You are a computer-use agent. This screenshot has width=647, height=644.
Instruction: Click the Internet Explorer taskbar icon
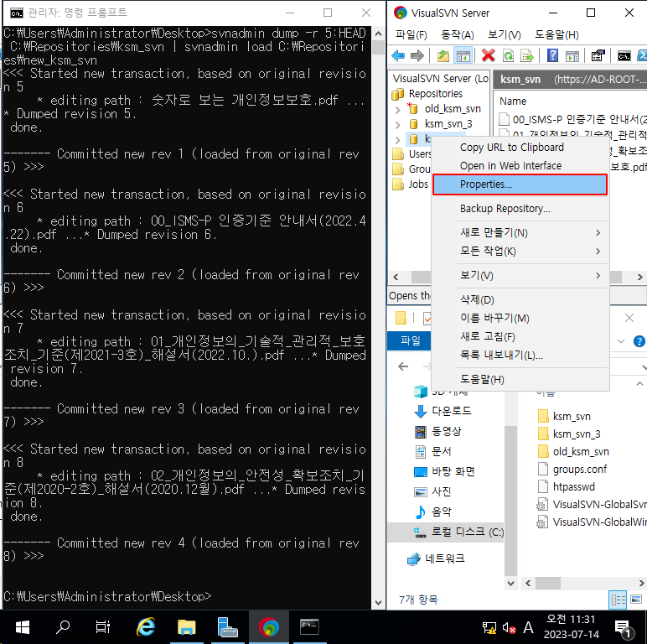(145, 627)
